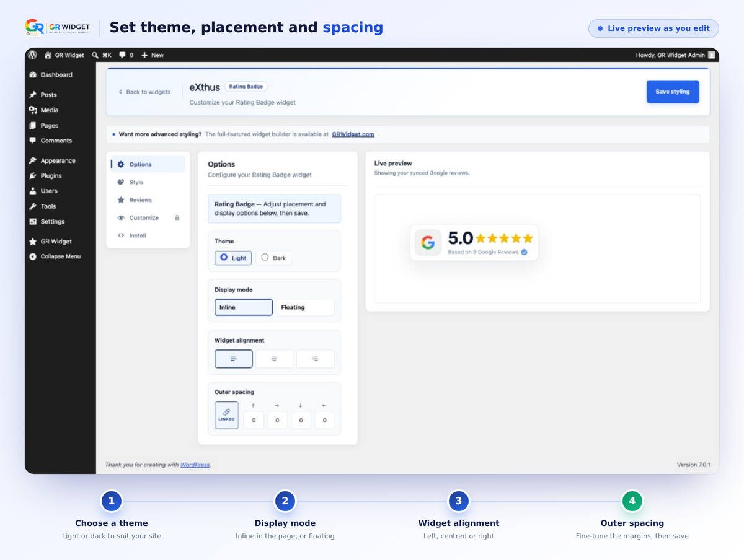
Task: Click 'Based on 8 Google Reviews' text
Action: coord(483,252)
